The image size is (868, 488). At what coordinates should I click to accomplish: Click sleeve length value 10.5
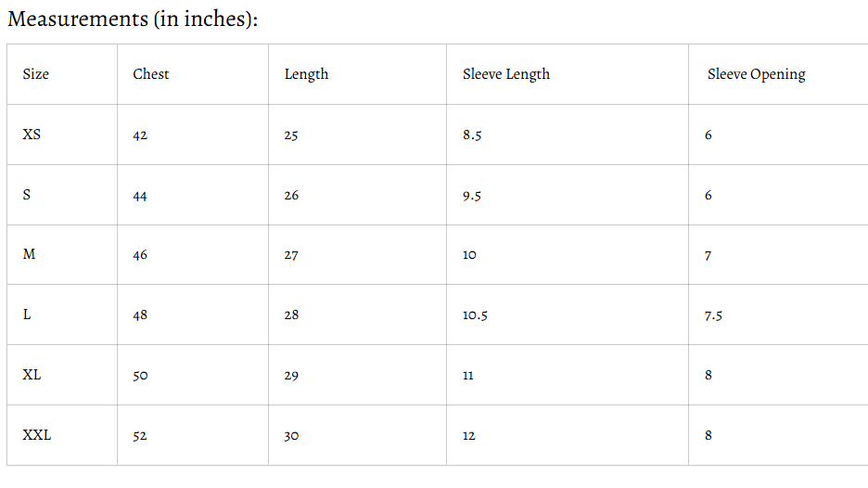tap(475, 315)
